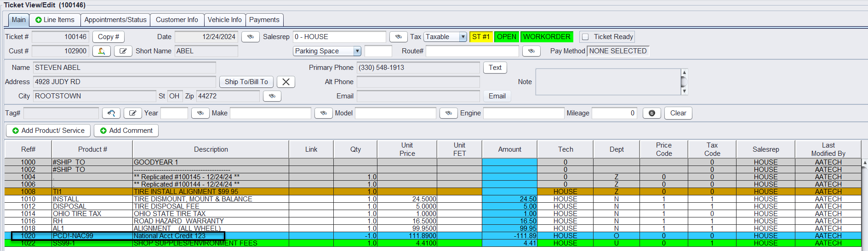Open the Route# lookup binoculars
The image size is (868, 251).
(x=531, y=51)
